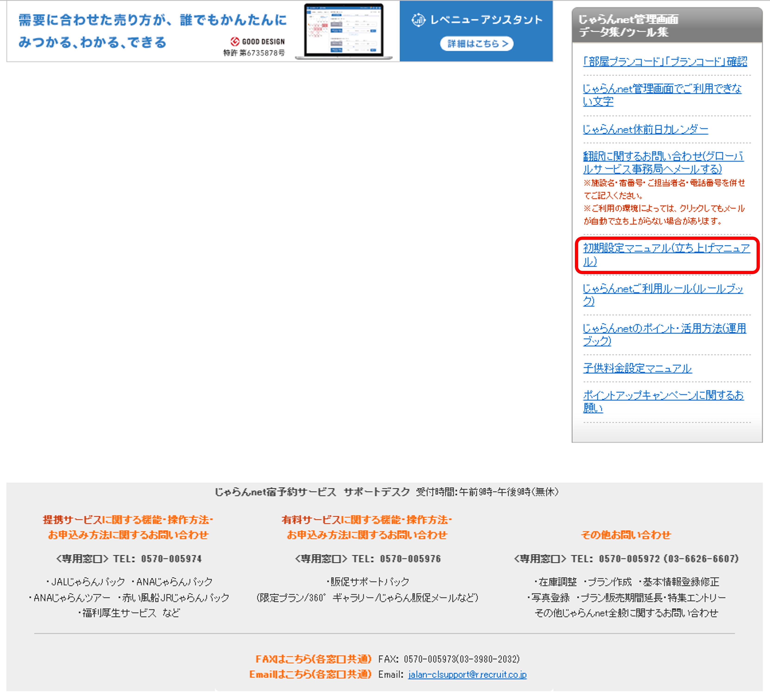Open 子供料金設定マニュアル link

[x=637, y=368]
